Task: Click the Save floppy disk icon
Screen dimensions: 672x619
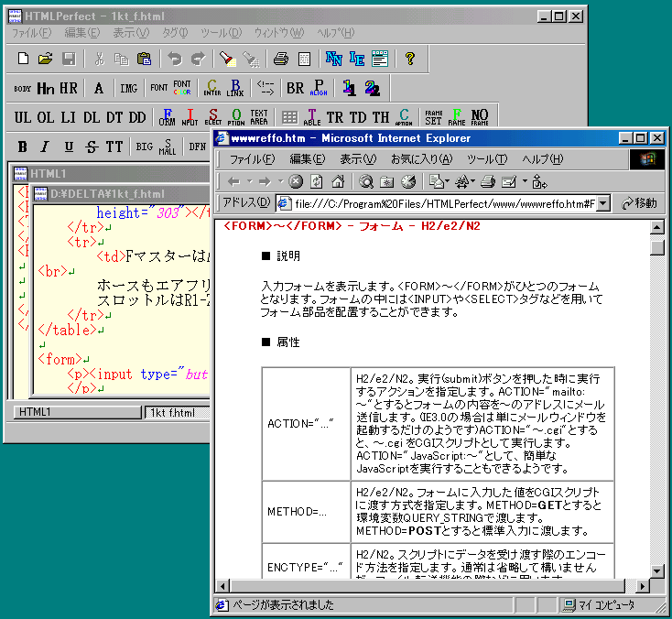Action: coord(69,59)
